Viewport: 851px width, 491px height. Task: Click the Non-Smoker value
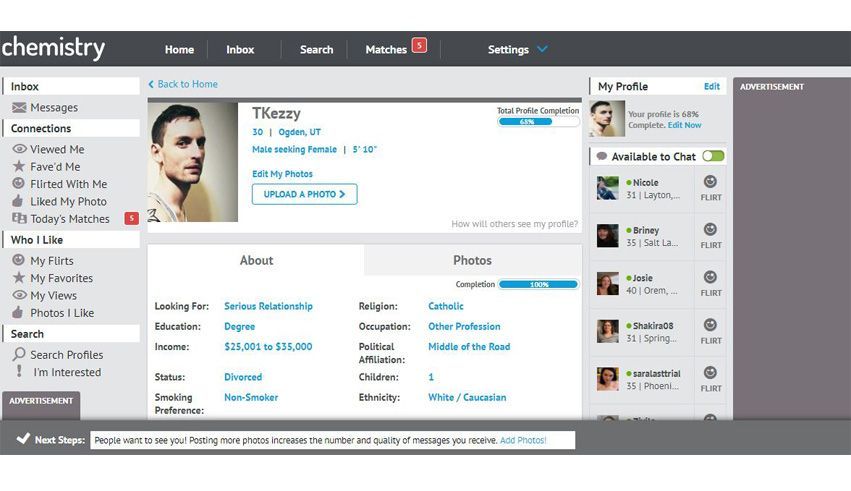[251, 397]
